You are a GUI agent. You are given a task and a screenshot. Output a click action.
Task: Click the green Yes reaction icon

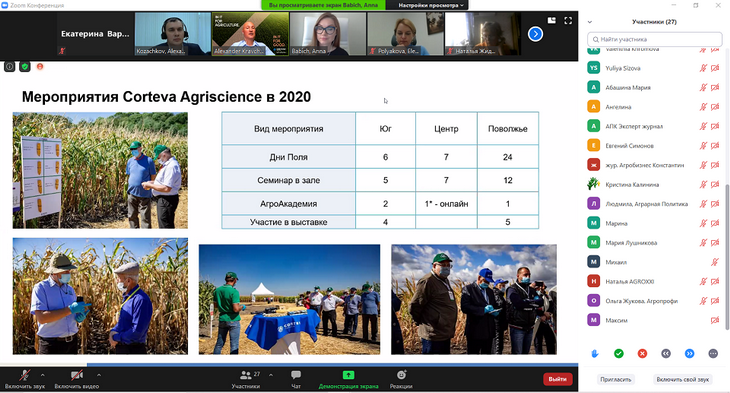618,354
